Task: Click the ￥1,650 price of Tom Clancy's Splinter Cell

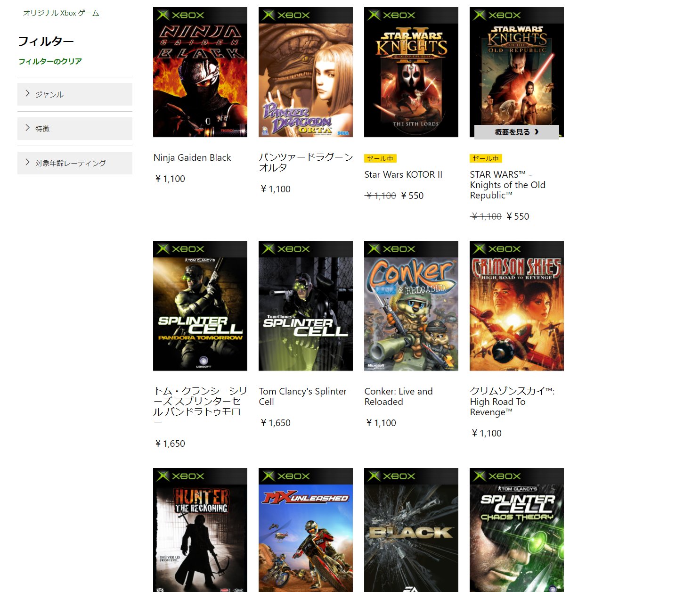Action: pyautogui.click(x=275, y=423)
